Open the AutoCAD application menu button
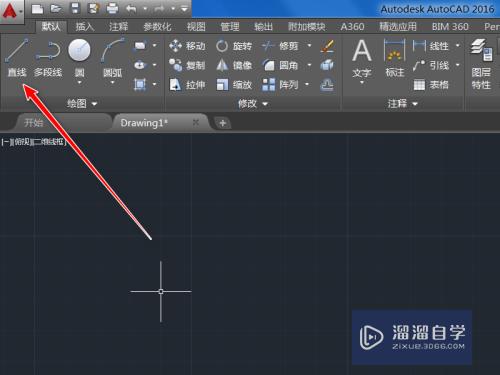This screenshot has width=500, height=375. (x=11, y=11)
